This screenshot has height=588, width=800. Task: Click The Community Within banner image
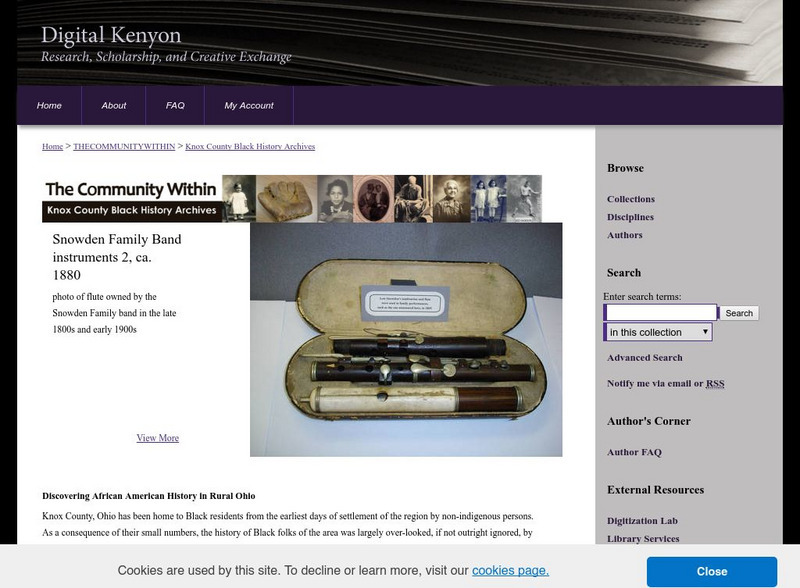point(292,199)
